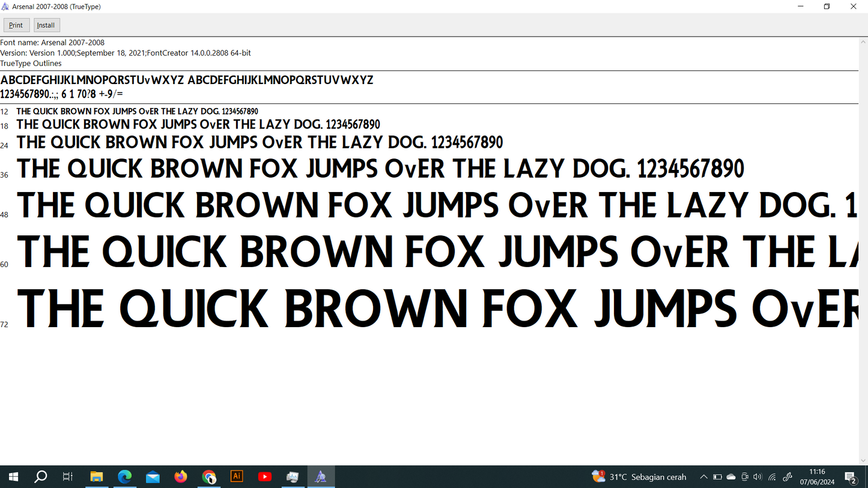
Task: Launch YouTube from the taskbar
Action: point(264,476)
